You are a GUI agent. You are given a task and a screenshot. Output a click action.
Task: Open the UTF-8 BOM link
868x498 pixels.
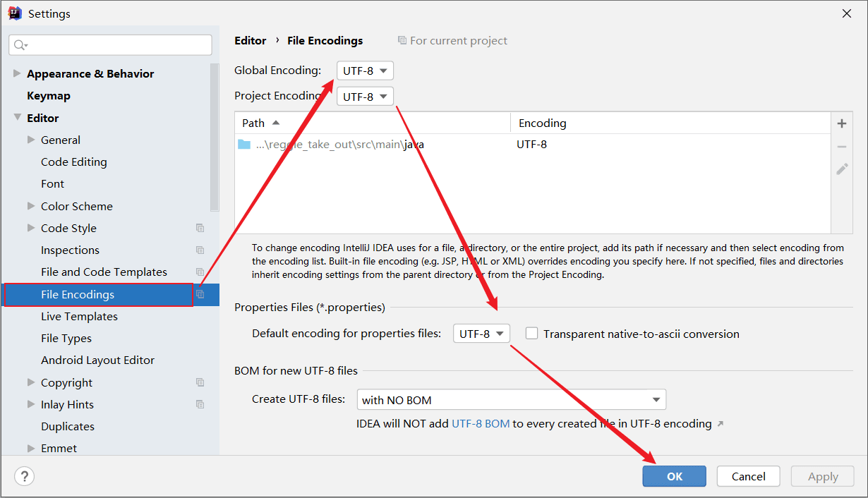(x=481, y=424)
